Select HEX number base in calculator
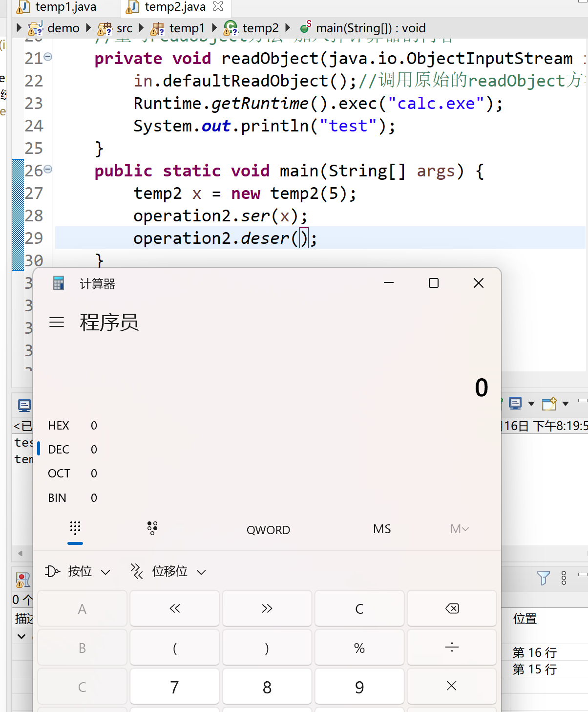Viewport: 588px width, 712px height. (72, 426)
